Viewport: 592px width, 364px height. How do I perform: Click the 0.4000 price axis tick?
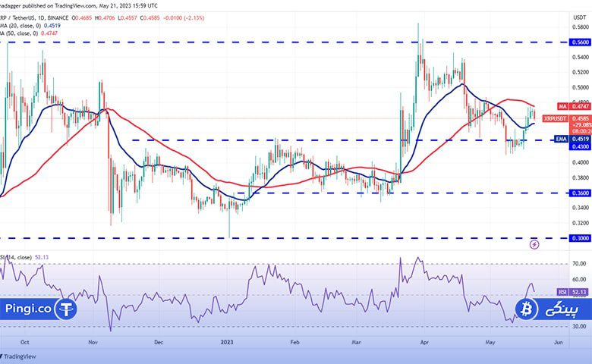tap(581, 162)
